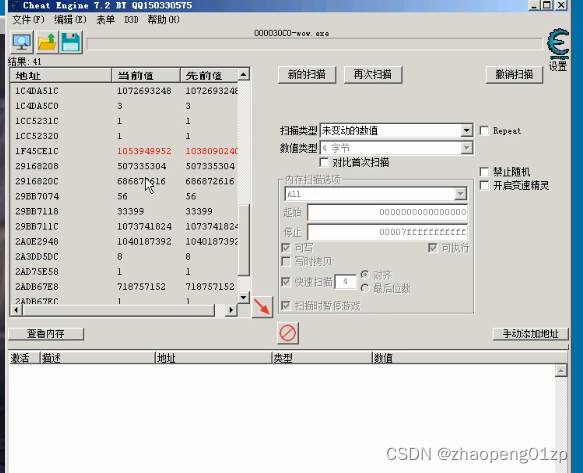Click results list scroll right arrow
The width and height of the screenshot is (583, 473).
pos(231,310)
